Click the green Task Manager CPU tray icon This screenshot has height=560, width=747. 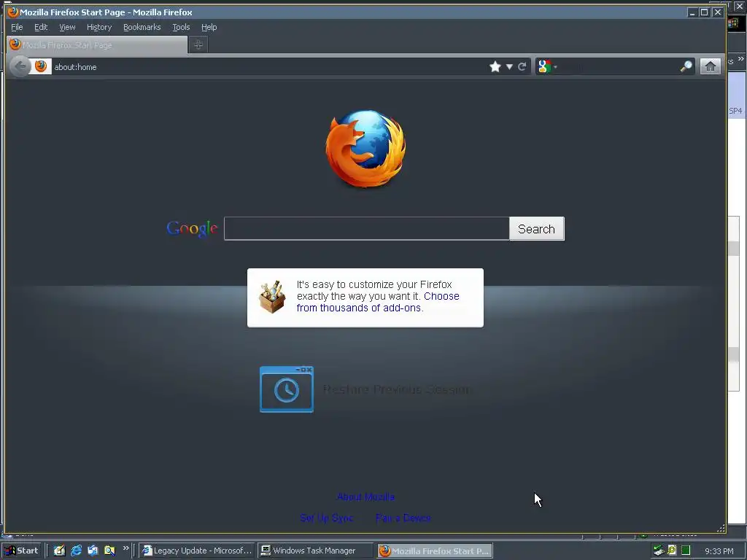pyautogui.click(x=686, y=551)
